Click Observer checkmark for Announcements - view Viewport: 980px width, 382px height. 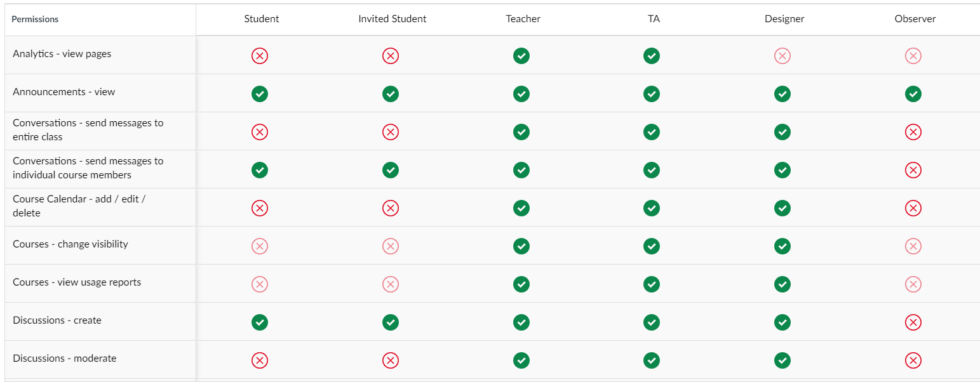(x=913, y=94)
